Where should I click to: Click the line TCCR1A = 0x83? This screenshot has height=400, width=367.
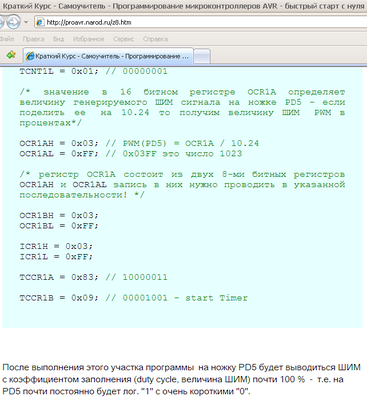[x=94, y=277]
